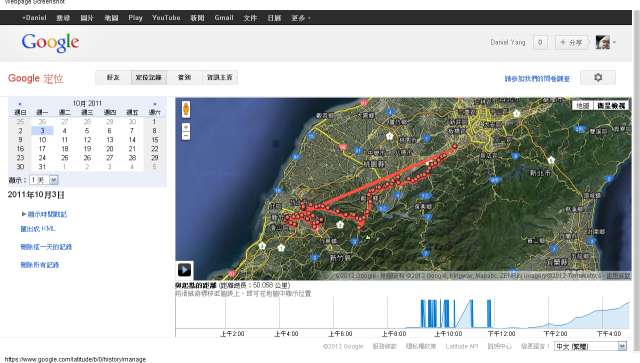Open the YouTube neighbor item with Chinese news label

(x=197, y=18)
